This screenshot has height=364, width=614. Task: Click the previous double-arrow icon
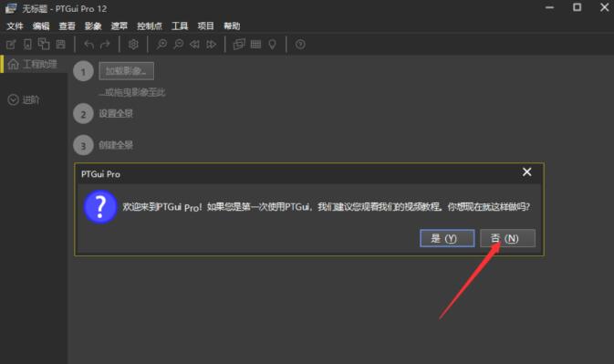[x=194, y=44]
